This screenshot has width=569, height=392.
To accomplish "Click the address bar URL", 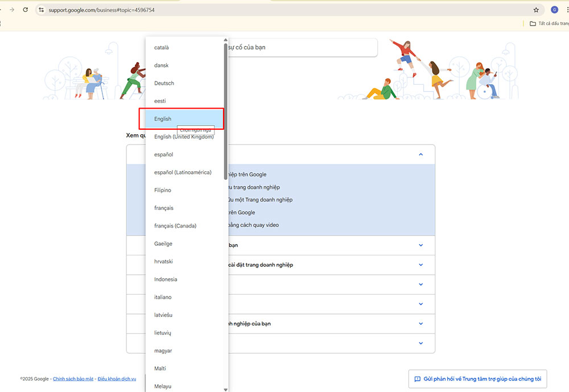I will (x=102, y=10).
